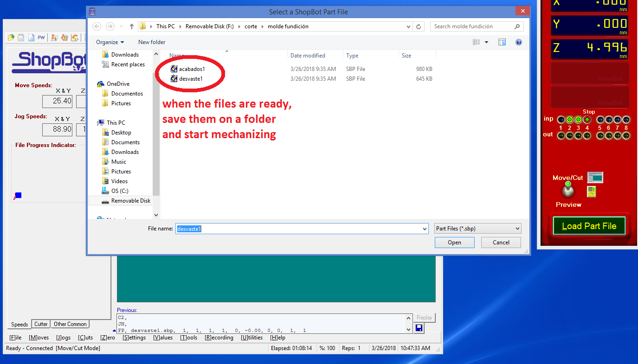This screenshot has height=364, width=638.
Task: Open the view options dropdown arrow
Action: click(486, 42)
